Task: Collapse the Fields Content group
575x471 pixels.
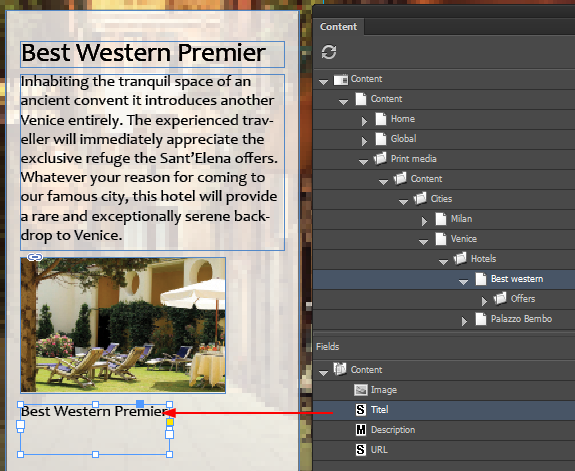Action: click(323, 373)
